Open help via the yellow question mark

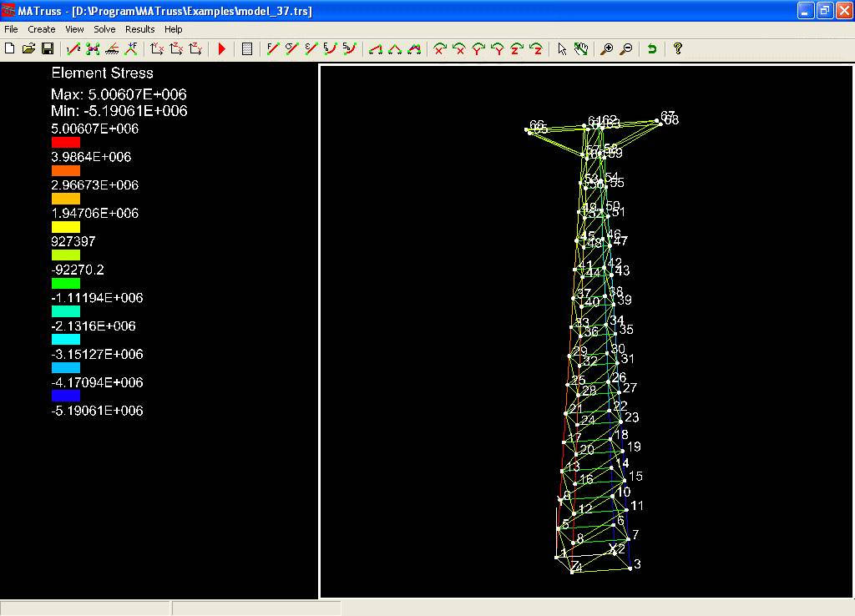677,49
